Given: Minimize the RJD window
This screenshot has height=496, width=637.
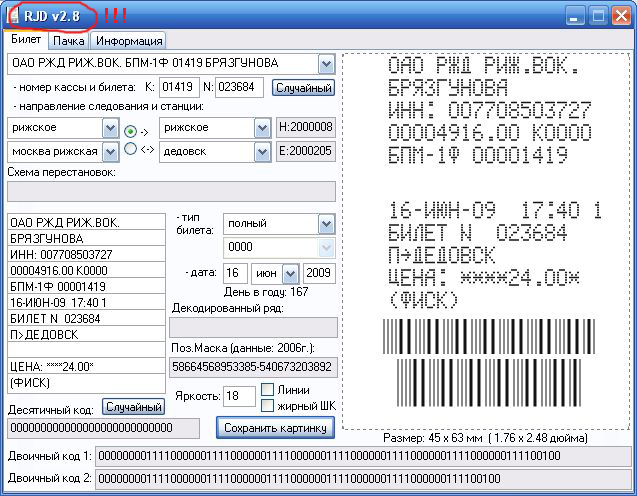Looking at the screenshot, I should click(574, 16).
